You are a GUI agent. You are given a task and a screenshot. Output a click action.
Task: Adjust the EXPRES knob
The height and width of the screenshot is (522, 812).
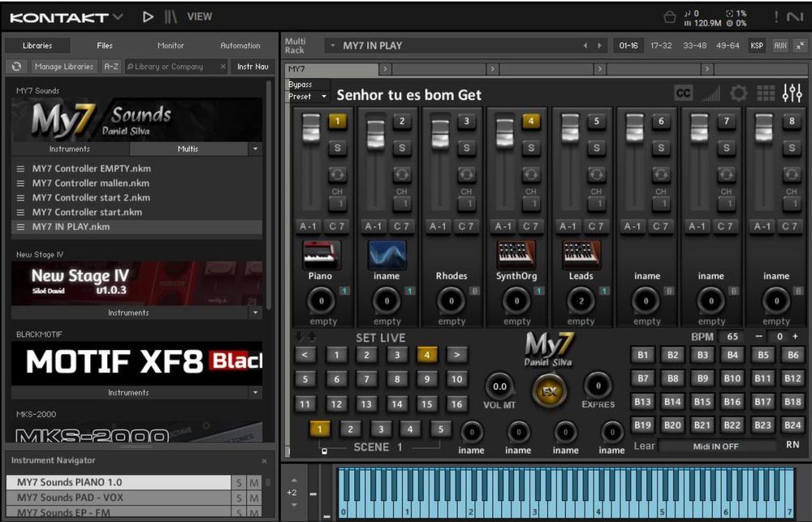[598, 386]
